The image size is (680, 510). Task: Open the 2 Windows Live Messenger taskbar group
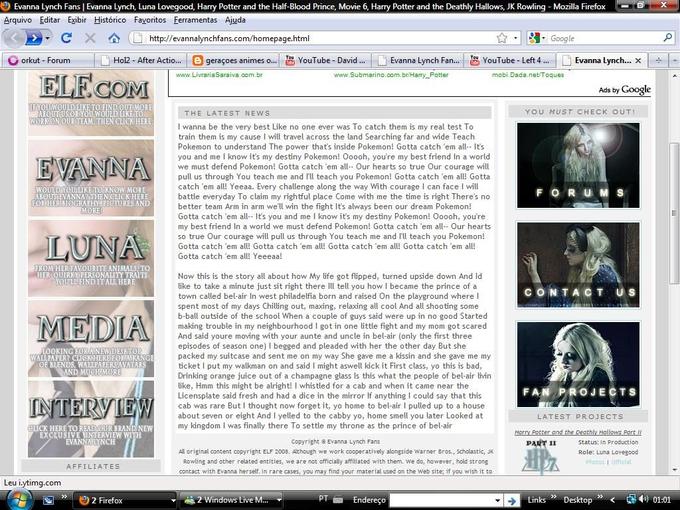[x=231, y=500]
